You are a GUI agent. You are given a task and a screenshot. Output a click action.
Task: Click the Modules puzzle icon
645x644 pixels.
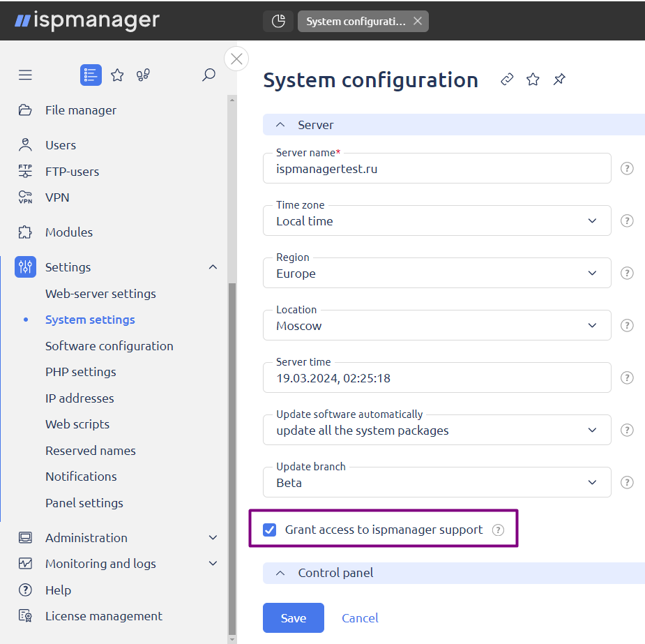(25, 232)
